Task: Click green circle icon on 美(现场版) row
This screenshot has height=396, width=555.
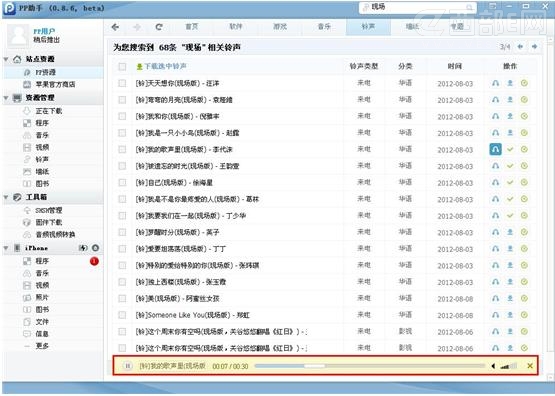Action: pyautogui.click(x=524, y=298)
